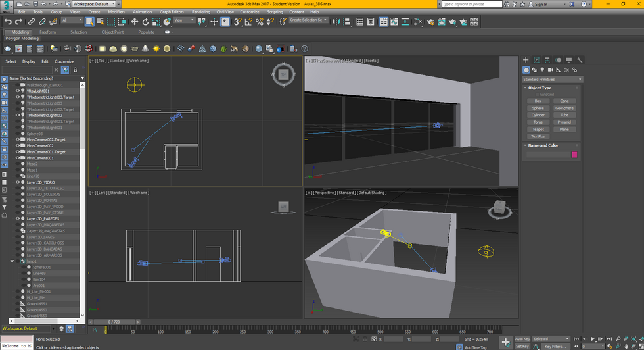
Task: Open the Selected key filter dropdown
Action: click(x=551, y=339)
